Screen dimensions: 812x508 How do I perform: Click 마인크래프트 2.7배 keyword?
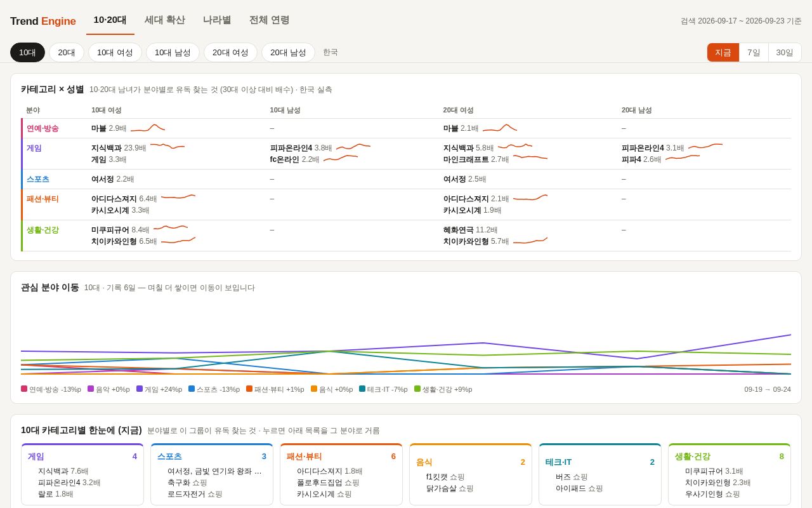[x=476, y=159]
